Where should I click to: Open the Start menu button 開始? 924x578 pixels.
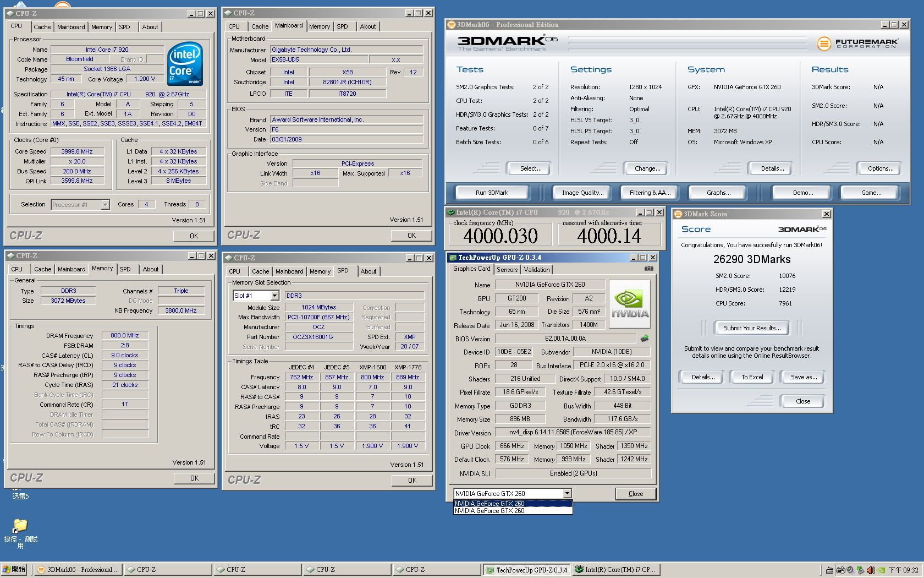(x=15, y=570)
